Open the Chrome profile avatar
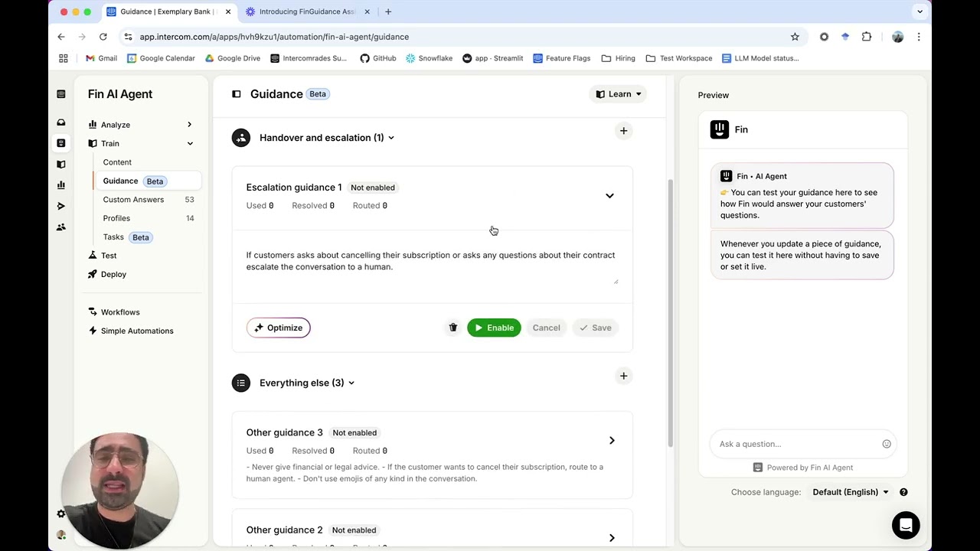The height and width of the screenshot is (551, 980). 898,37
